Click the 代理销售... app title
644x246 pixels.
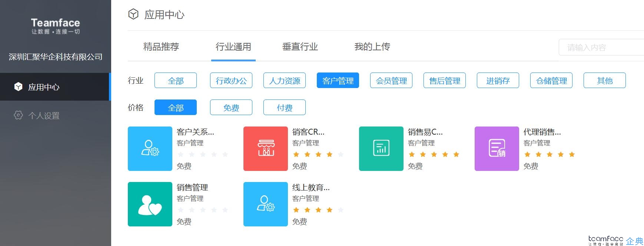pyautogui.click(x=542, y=132)
